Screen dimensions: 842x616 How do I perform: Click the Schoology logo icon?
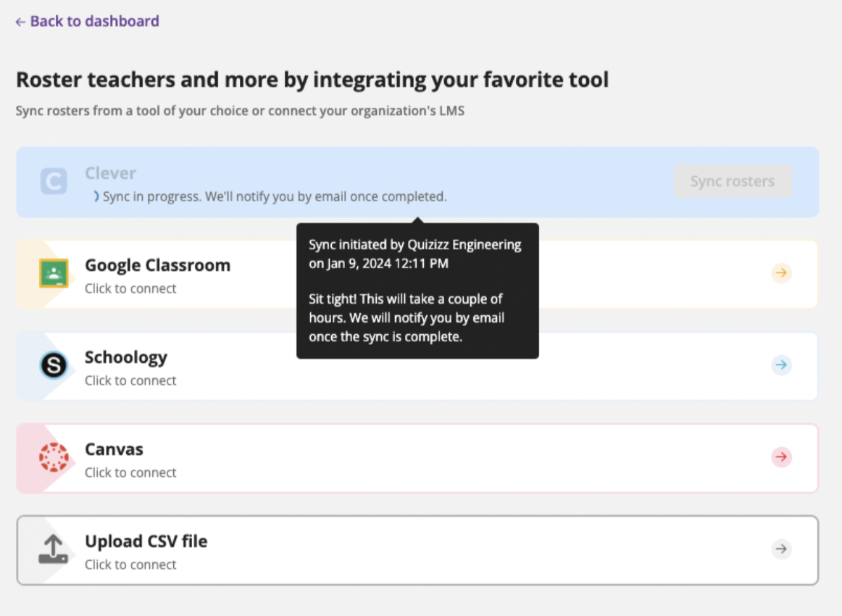(54, 365)
